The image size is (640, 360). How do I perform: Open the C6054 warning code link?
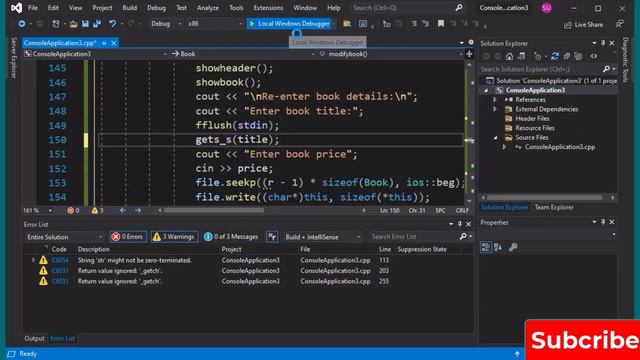click(60, 260)
